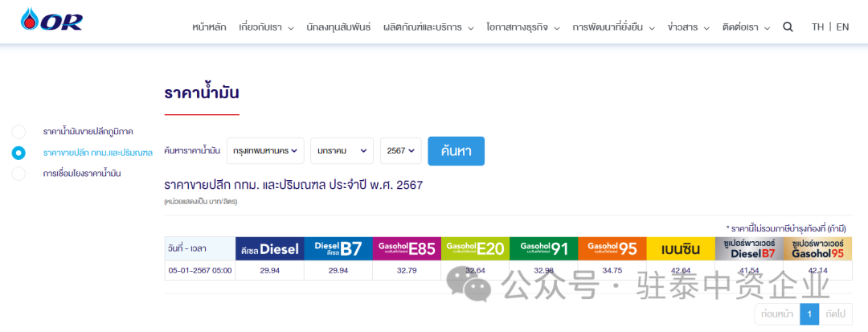Expand the ผลิตภัณฑ์และบริการ menu
The width and height of the screenshot is (868, 332).
428,27
